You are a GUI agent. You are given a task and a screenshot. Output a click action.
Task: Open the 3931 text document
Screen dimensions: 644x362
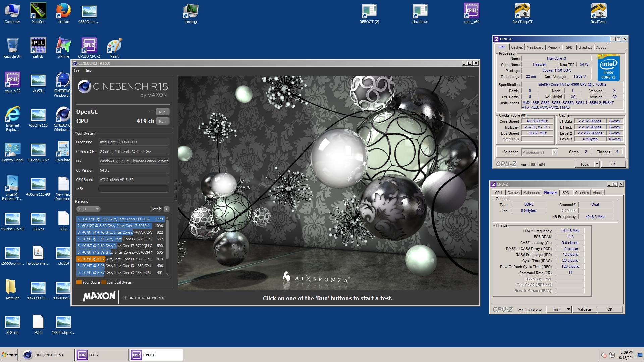click(63, 221)
